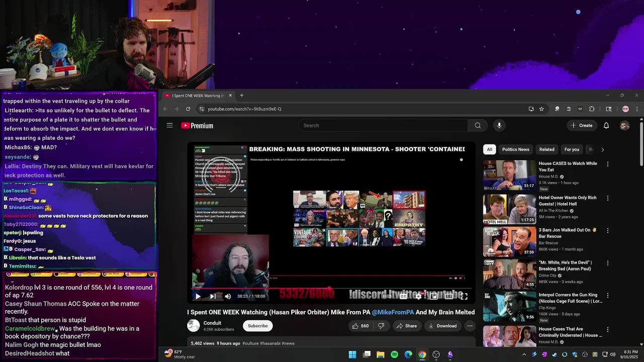The height and width of the screenshot is (362, 644).
Task: Open YouTube account avatar menu
Action: 624,125
